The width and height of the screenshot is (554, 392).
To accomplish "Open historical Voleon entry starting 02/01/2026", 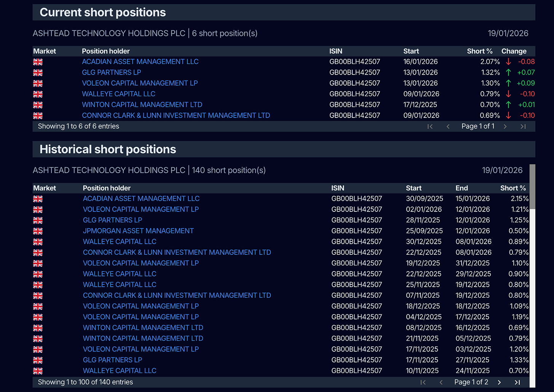I will 141,209.
